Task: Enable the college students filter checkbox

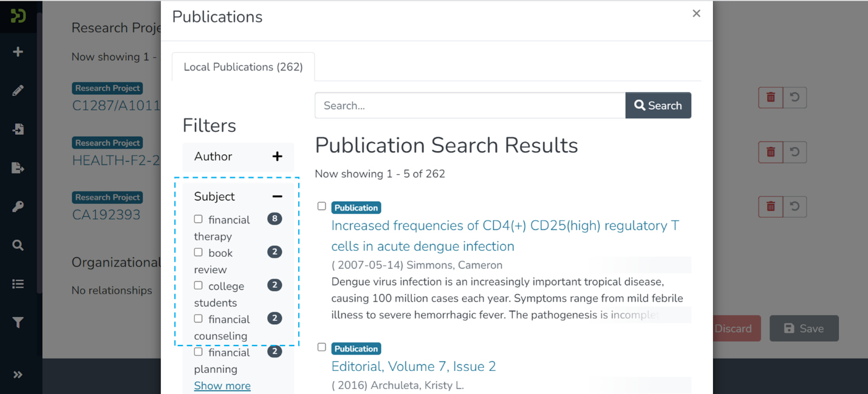Action: (x=198, y=285)
